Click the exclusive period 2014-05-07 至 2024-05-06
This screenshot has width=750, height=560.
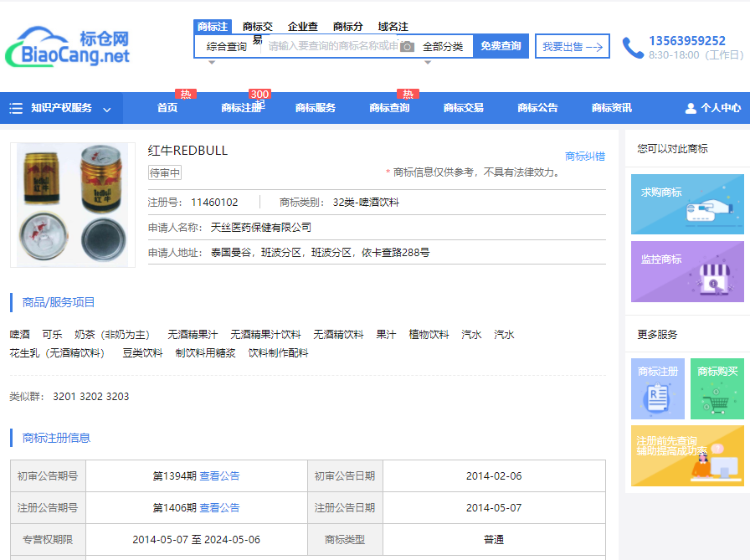(196, 540)
